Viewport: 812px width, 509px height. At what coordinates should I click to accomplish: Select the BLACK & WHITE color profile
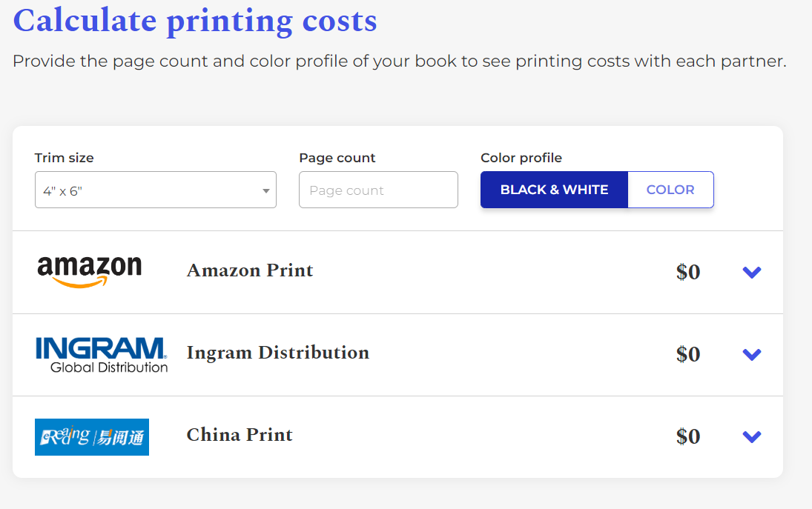(553, 190)
